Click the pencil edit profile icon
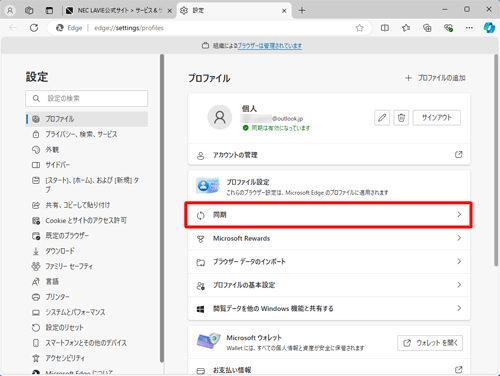The height and width of the screenshot is (376, 500). click(382, 118)
